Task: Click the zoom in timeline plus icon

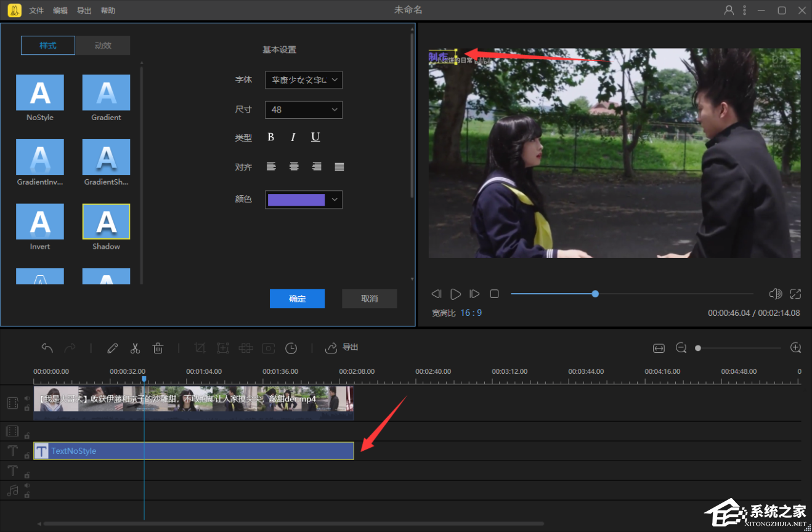Action: 795,348
